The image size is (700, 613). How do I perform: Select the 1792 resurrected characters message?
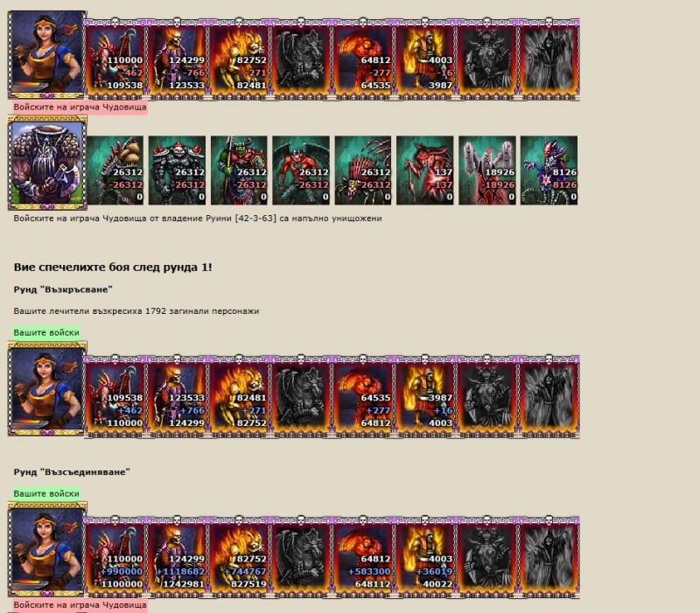(136, 311)
